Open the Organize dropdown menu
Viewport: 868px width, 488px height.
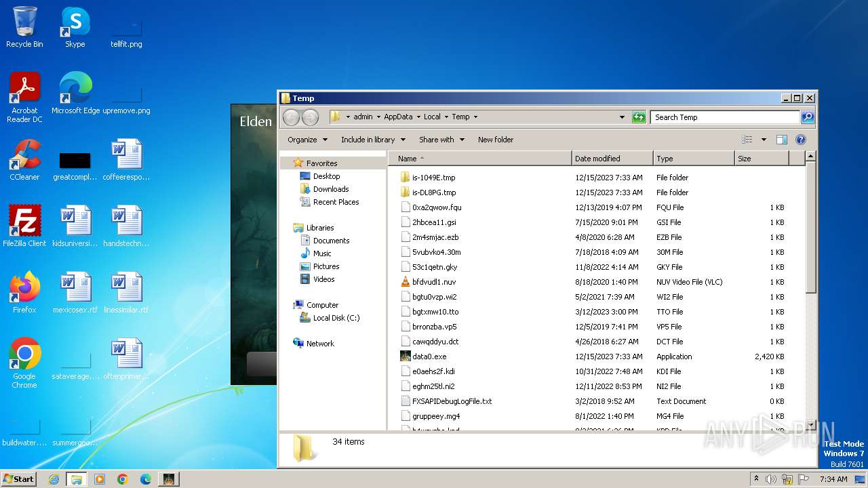click(307, 140)
